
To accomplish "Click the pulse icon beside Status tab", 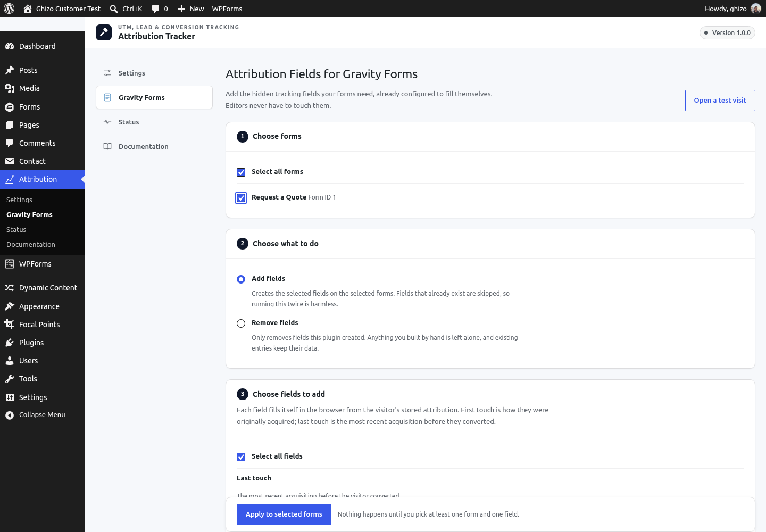I will point(107,122).
